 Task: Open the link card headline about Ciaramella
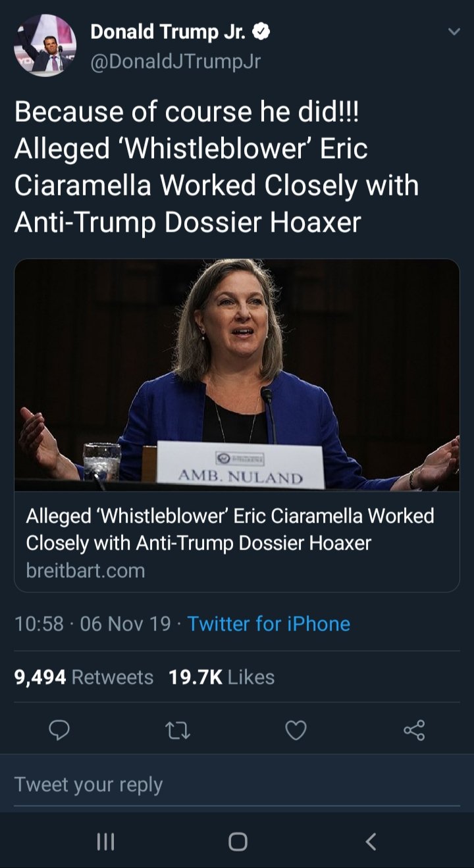230,529
